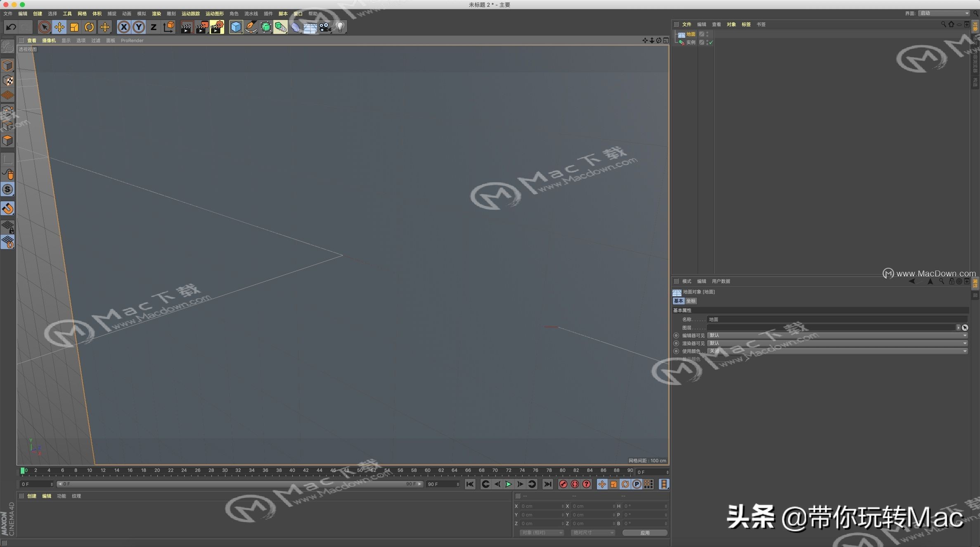
Task: Click the Render to Picture Viewer icon
Action: pos(201,27)
